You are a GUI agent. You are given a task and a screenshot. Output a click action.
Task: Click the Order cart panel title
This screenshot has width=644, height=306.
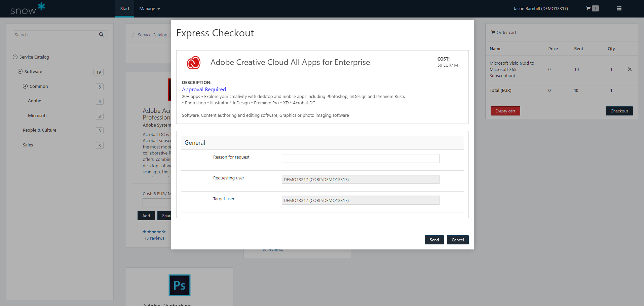click(x=503, y=32)
